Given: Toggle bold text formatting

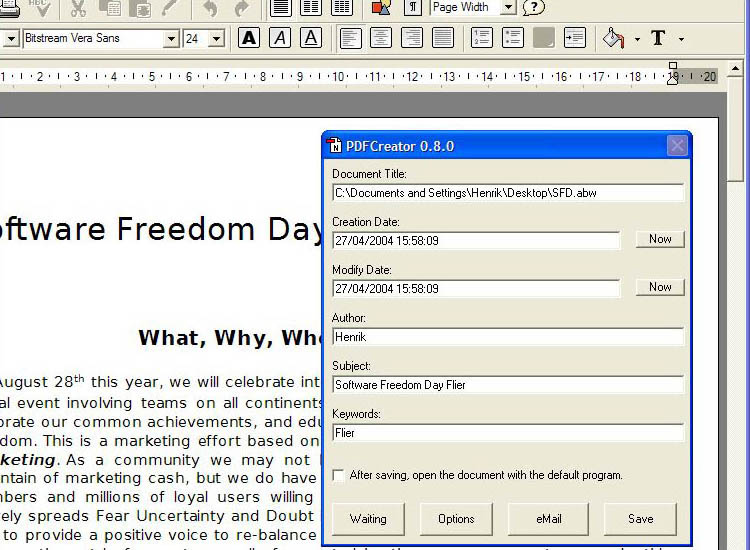Looking at the screenshot, I should click(249, 39).
